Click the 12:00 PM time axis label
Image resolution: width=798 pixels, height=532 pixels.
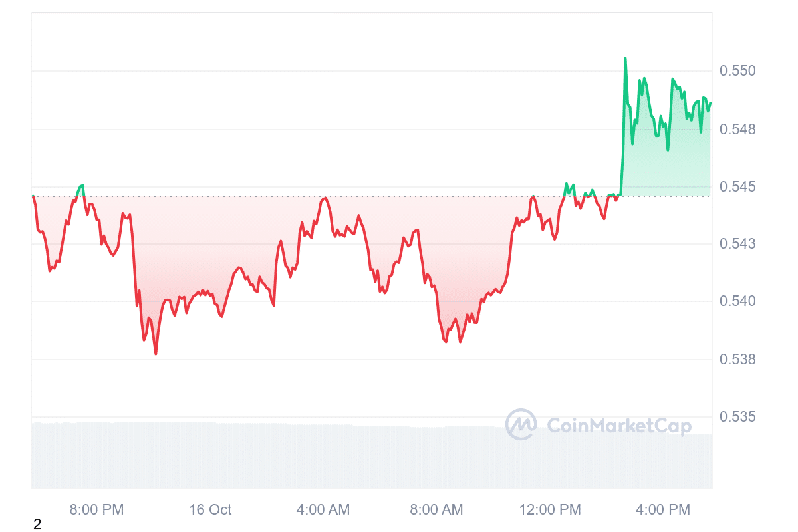tap(549, 510)
